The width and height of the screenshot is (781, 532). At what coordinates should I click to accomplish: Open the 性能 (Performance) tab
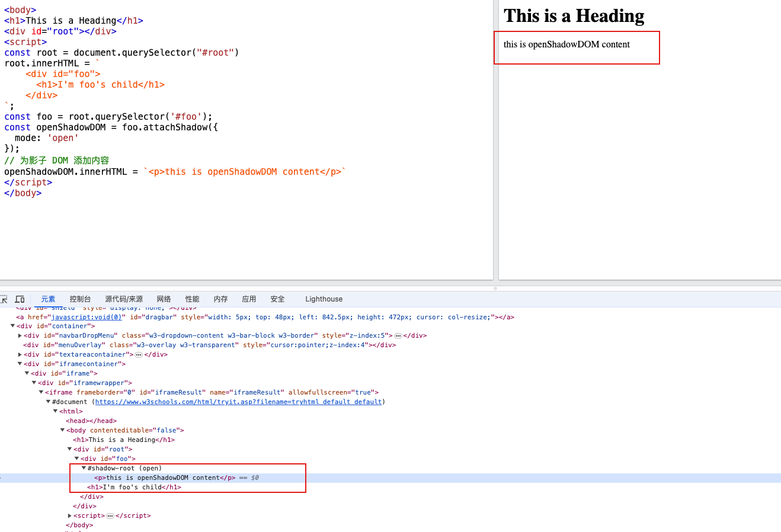[x=193, y=299]
